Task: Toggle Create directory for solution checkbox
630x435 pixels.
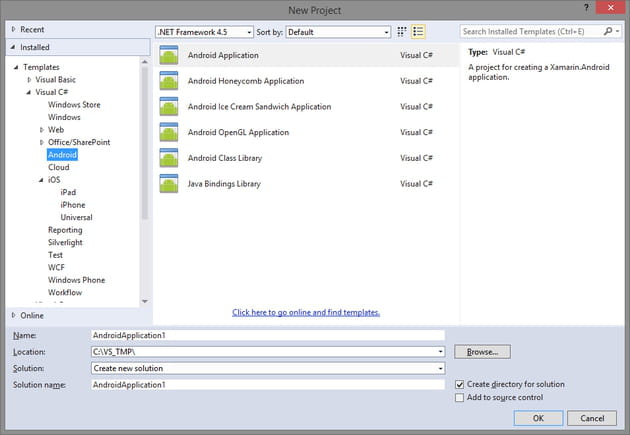Action: pyautogui.click(x=459, y=384)
